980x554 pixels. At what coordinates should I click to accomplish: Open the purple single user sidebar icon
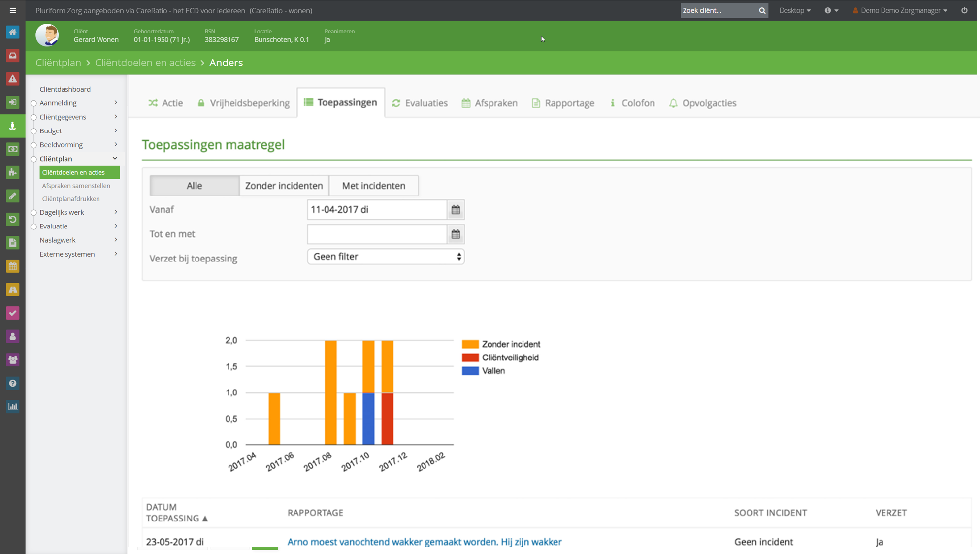click(13, 336)
